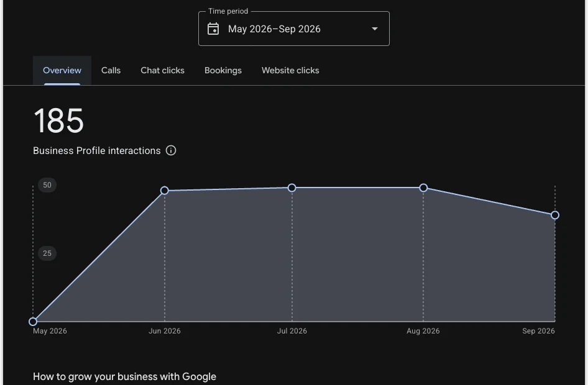Click How to grow your business heading

124,377
